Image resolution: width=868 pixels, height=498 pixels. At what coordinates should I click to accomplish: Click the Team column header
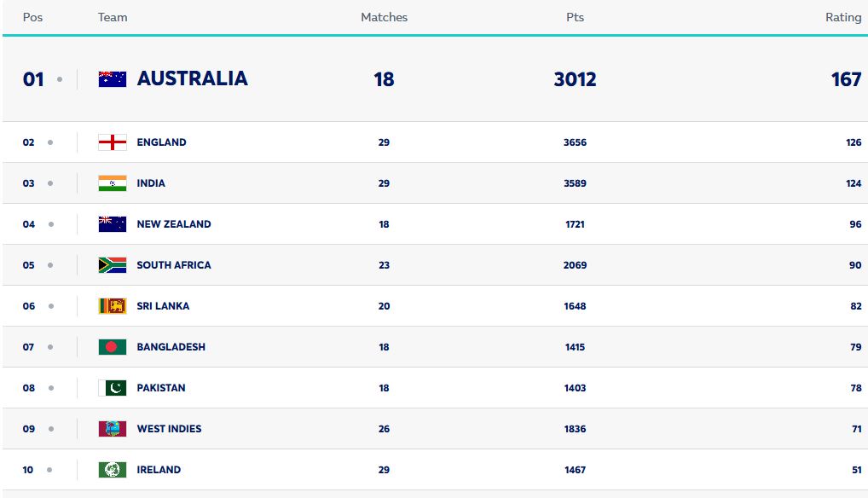[113, 17]
